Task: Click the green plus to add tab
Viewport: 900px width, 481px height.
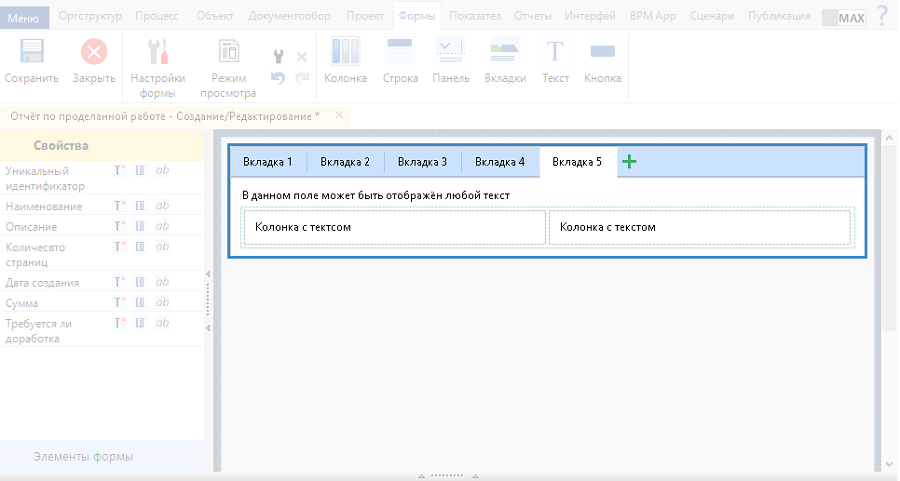Action: click(x=629, y=162)
